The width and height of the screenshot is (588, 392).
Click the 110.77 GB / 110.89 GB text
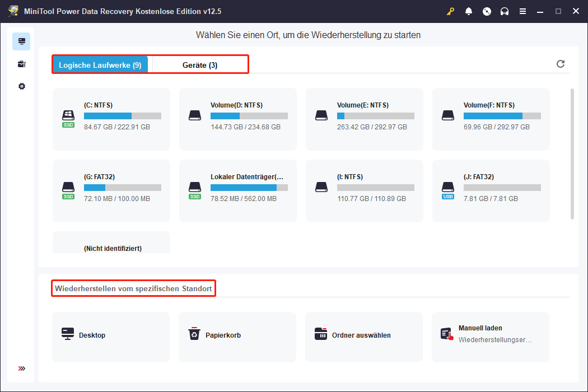click(371, 198)
